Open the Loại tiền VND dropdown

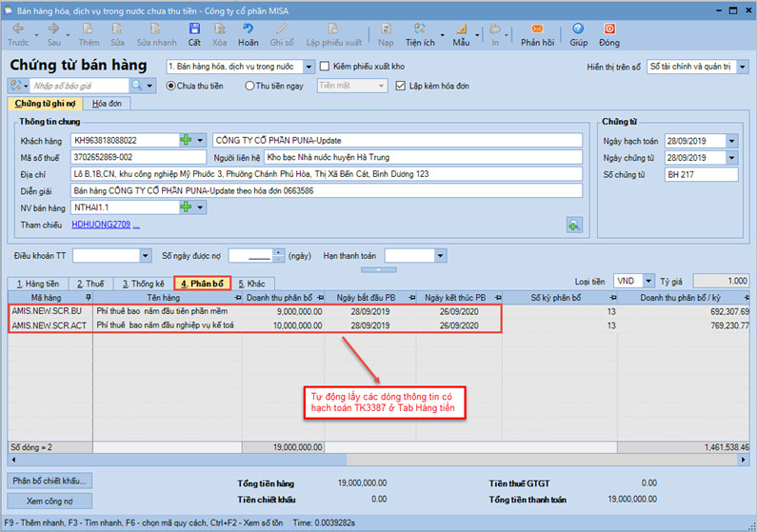pyautogui.click(x=648, y=281)
